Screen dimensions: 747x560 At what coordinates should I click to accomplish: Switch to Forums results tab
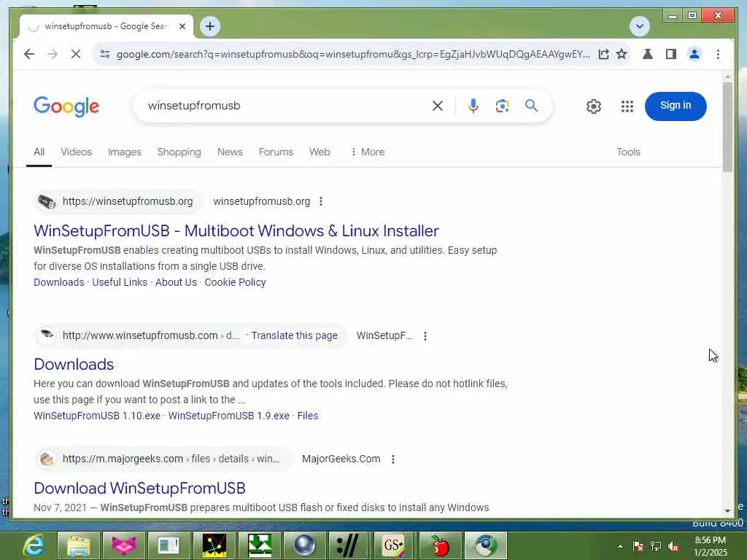276,152
